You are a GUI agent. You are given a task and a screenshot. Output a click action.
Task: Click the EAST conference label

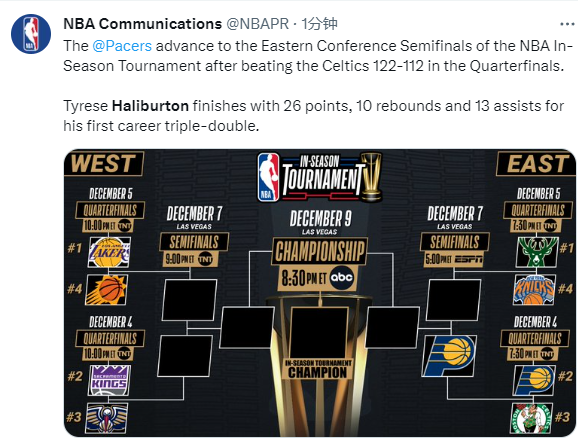[x=537, y=164]
